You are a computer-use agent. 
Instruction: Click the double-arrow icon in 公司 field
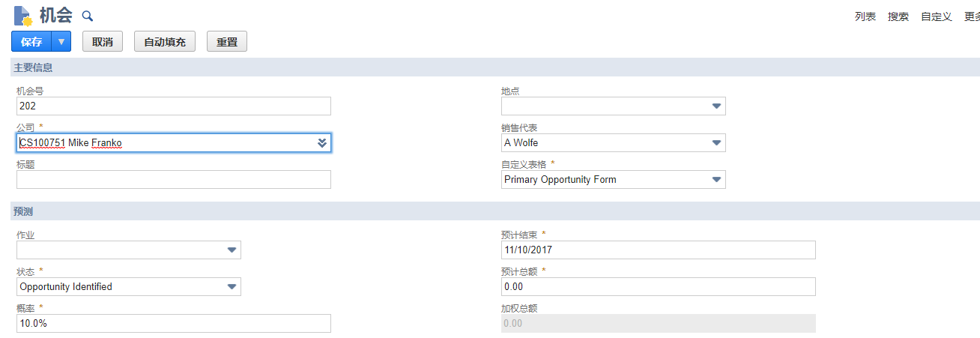[x=322, y=143]
